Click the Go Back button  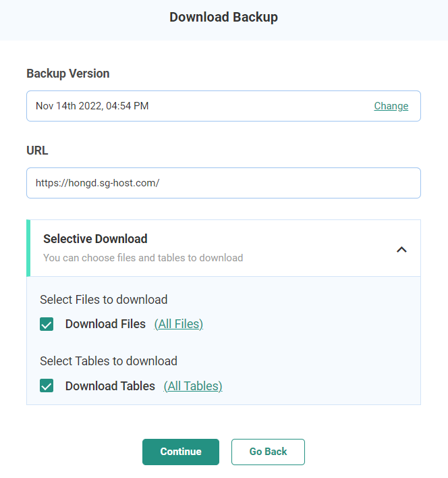pos(268,452)
